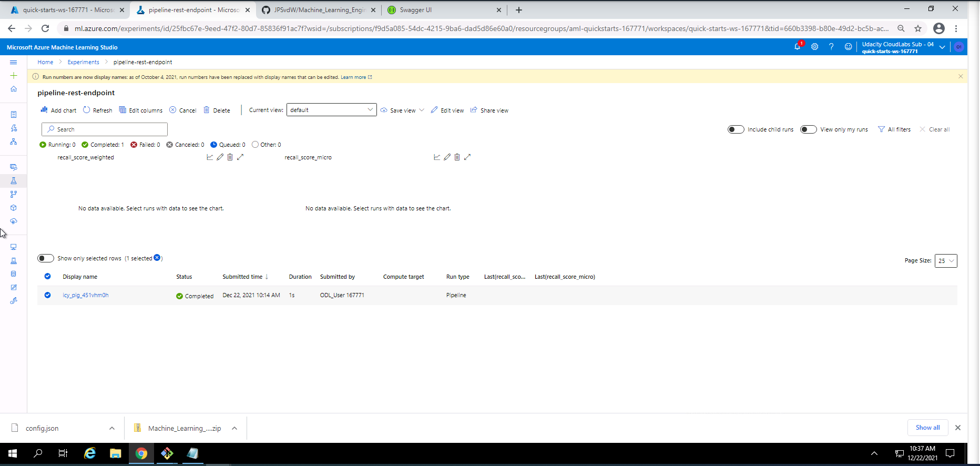Open the hamburger navigation menu
Image resolution: width=980 pixels, height=466 pixels.
[x=14, y=62]
